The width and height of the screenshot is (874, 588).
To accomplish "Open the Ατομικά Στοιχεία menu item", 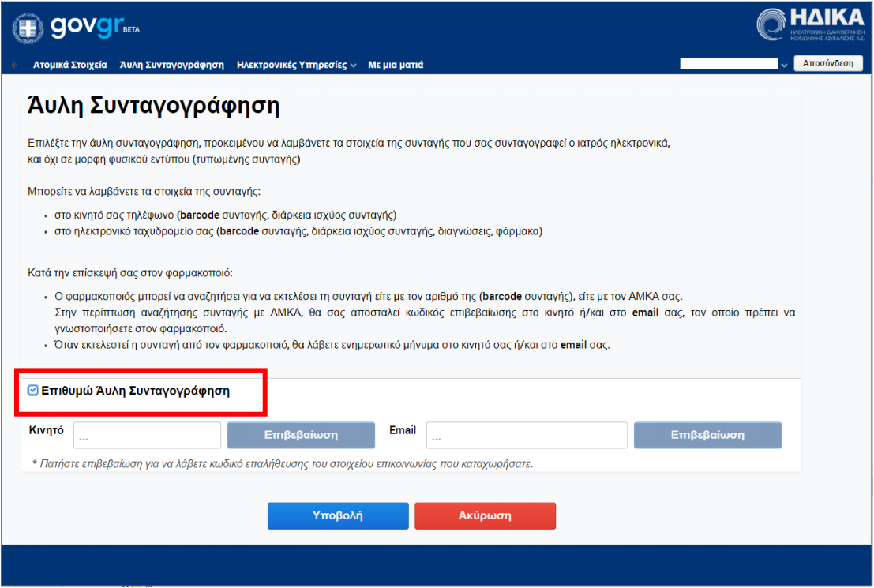I will pyautogui.click(x=69, y=65).
